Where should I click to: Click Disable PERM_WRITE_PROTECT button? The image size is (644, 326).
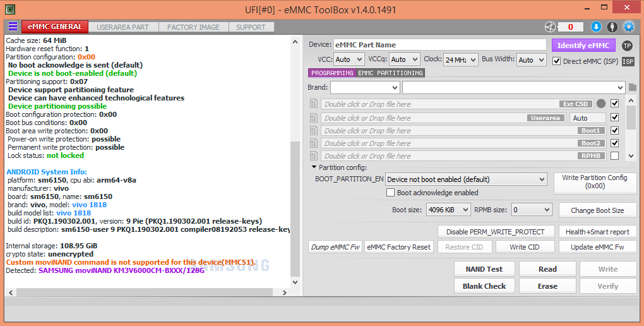click(496, 232)
